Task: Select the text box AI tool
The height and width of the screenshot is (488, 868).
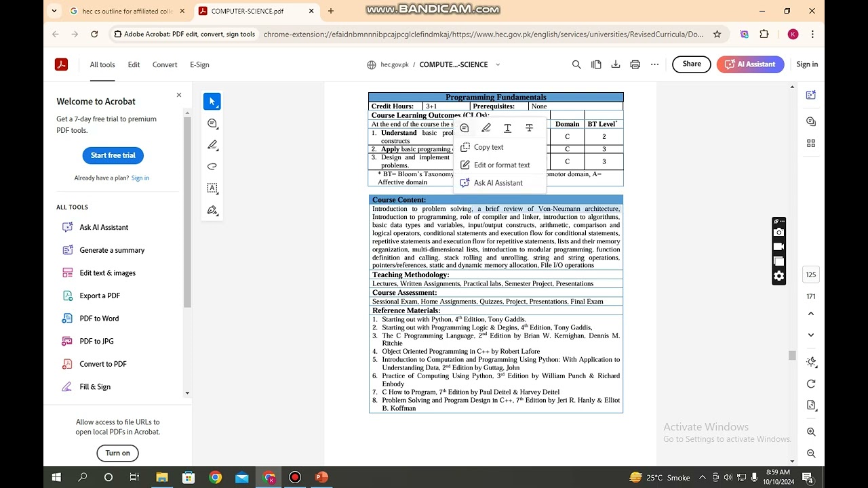Action: (212, 188)
